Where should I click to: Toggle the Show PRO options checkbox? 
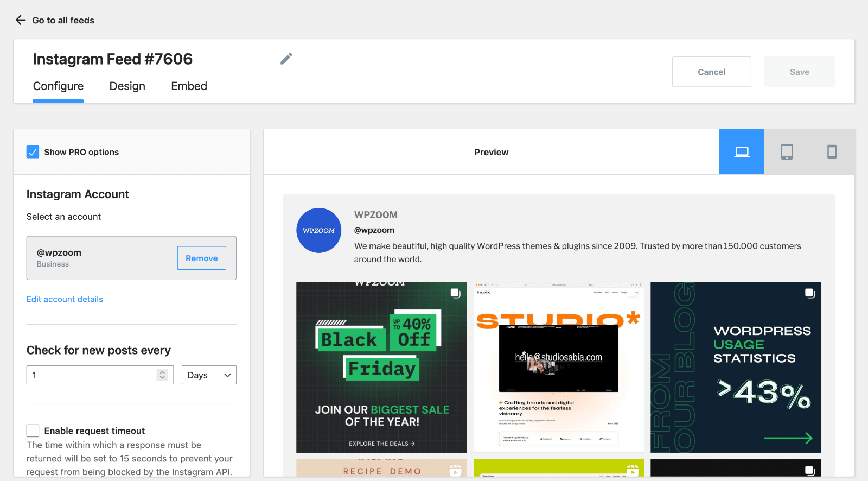coord(33,152)
